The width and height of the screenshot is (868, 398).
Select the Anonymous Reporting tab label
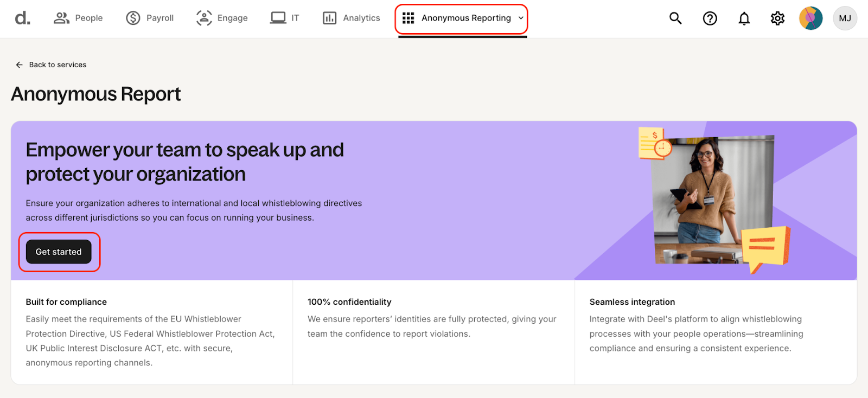point(466,18)
